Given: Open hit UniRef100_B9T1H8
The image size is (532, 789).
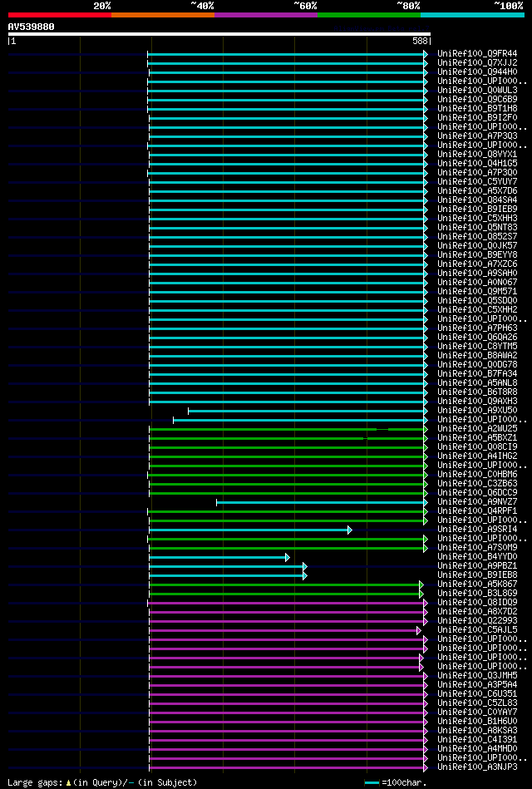Looking at the screenshot, I should click(477, 108).
